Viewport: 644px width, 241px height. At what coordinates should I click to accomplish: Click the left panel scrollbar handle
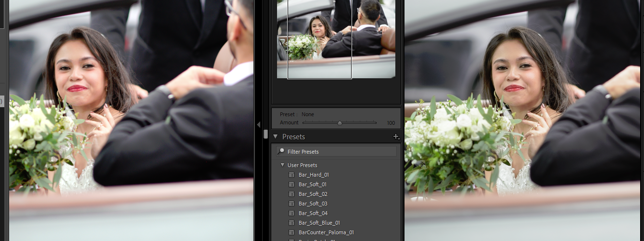click(x=265, y=134)
